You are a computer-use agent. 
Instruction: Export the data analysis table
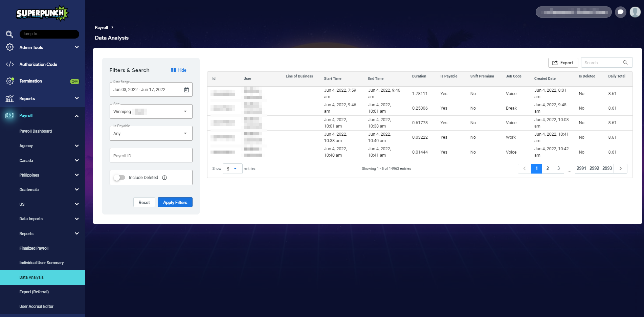point(563,63)
